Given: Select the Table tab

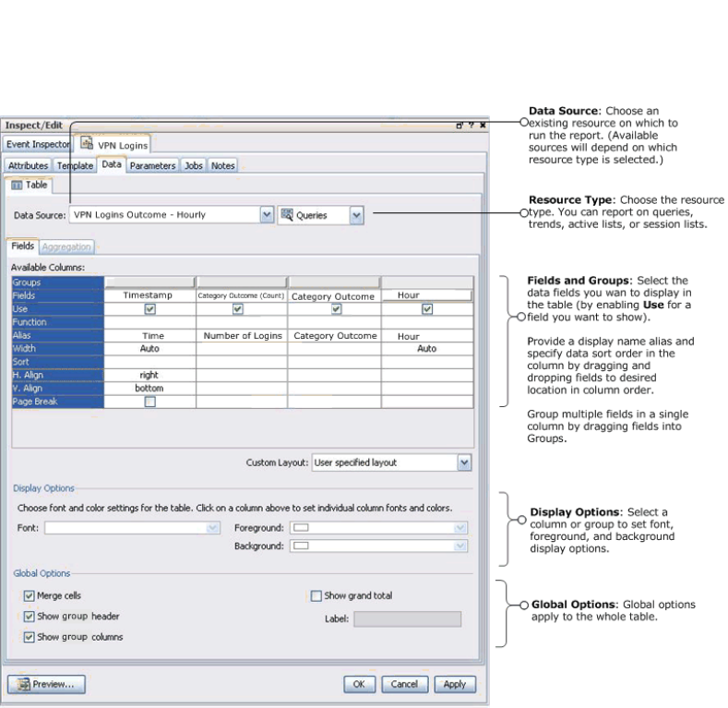Looking at the screenshot, I should tap(29, 185).
